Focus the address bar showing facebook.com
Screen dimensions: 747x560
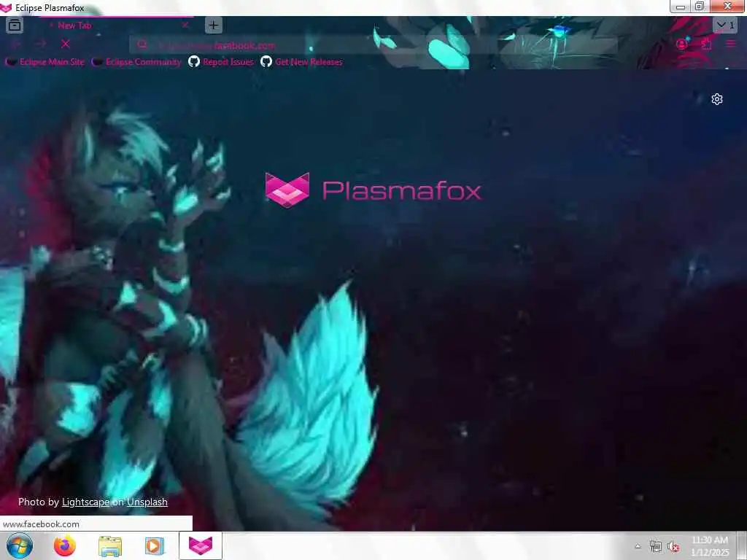click(x=373, y=45)
